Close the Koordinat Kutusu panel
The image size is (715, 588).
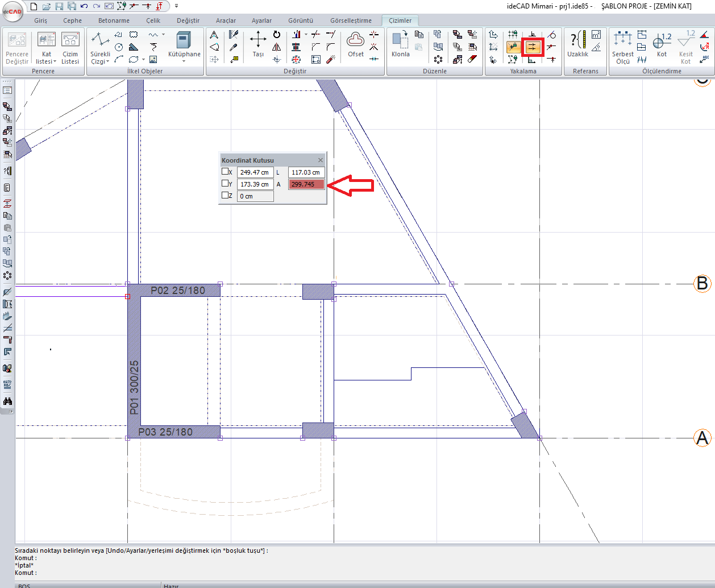321,160
